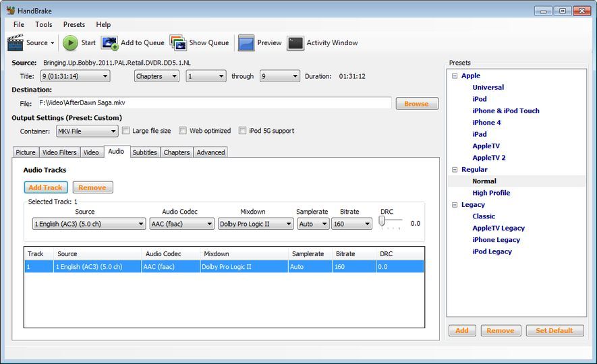Select the High Profile preset
This screenshot has height=364, width=597.
tap(491, 193)
